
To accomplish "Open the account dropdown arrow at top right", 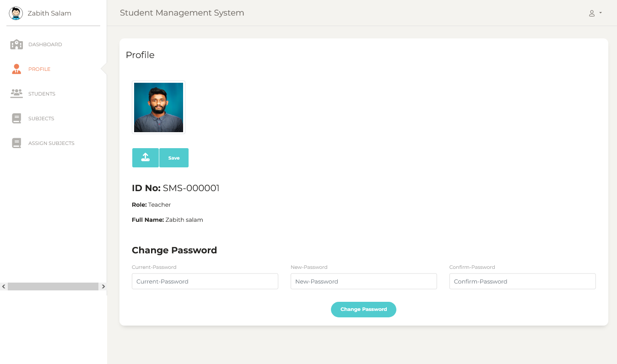I will click(600, 13).
